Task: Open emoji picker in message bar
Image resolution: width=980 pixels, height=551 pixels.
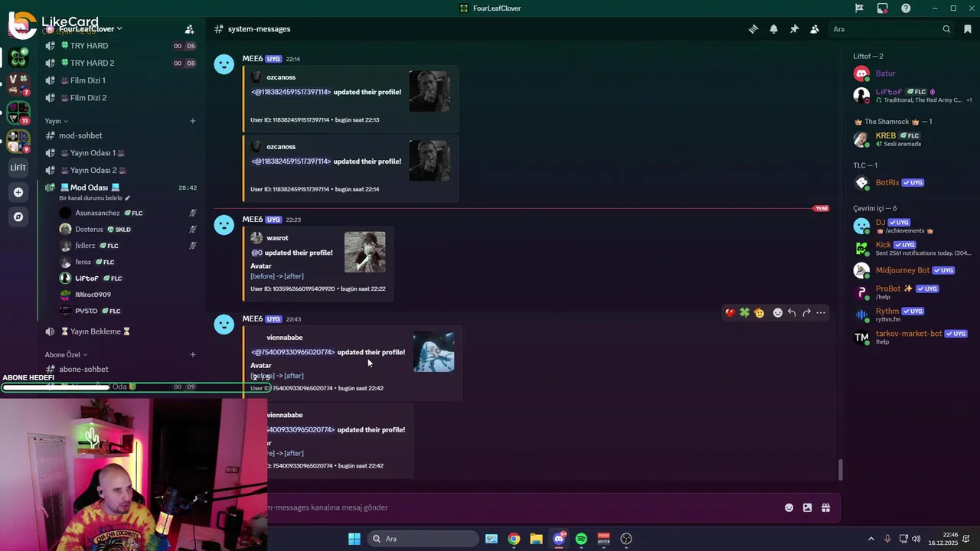Action: click(x=789, y=507)
